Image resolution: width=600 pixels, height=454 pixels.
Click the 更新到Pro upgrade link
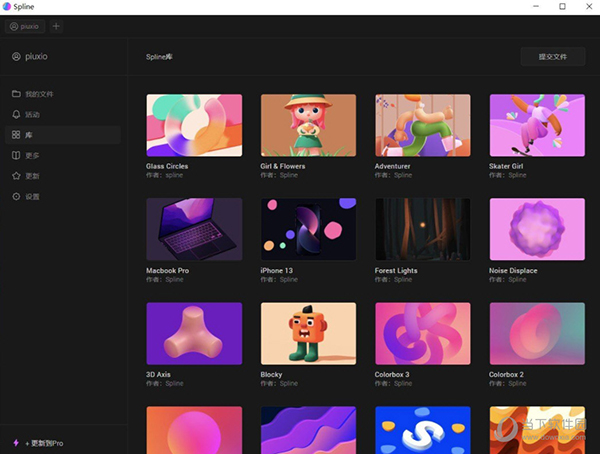44,443
